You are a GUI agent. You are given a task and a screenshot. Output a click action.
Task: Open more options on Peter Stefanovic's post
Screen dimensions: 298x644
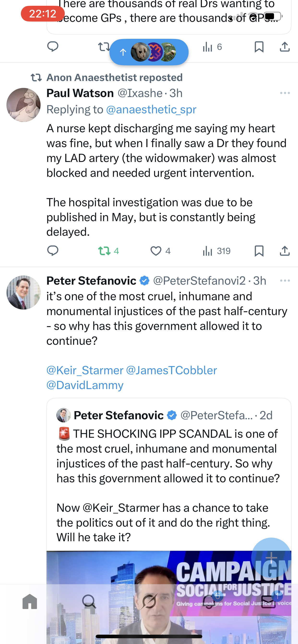285,281
